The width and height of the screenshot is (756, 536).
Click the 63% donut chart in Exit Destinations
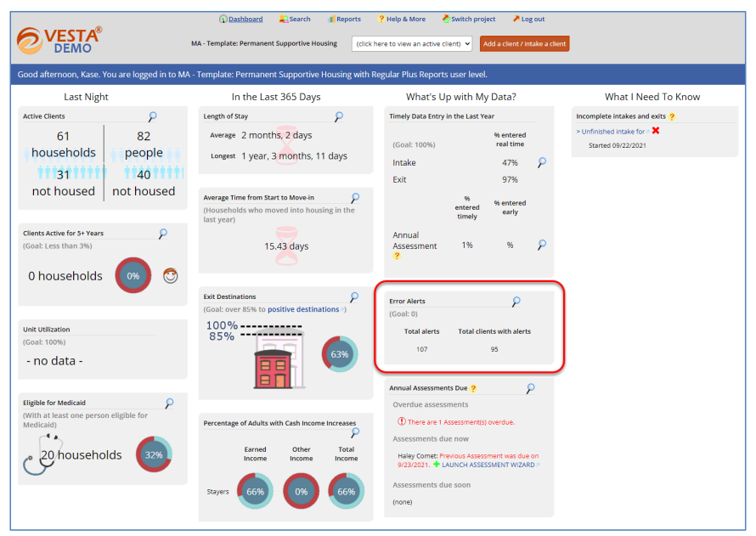341,354
